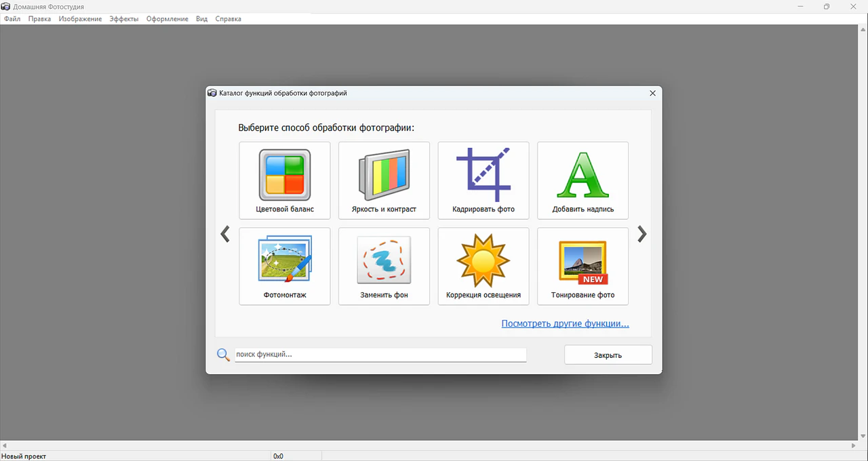Screen dimensions: 868x461
Task: Open Добавить надпись text tool
Action: click(x=583, y=180)
